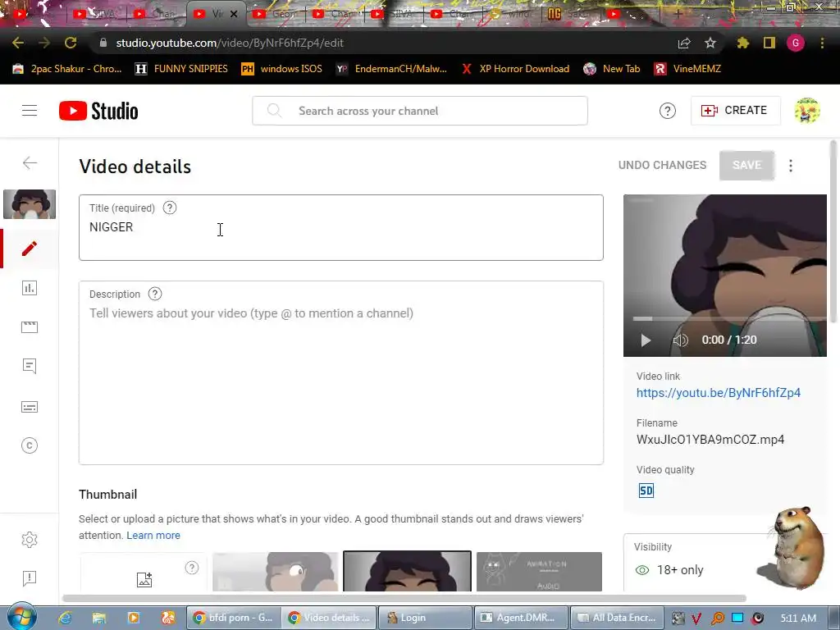This screenshot has width=840, height=630.
Task: Focus the Title (required) text field
Action: pos(340,228)
